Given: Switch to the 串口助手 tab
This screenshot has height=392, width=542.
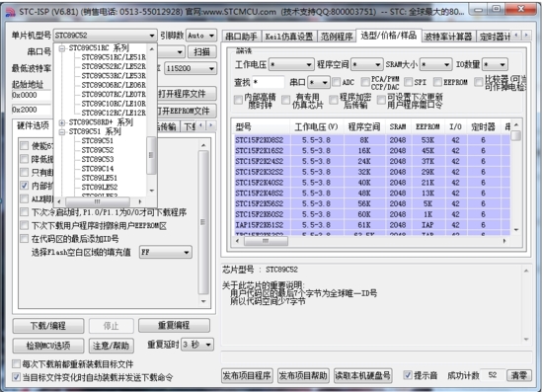Looking at the screenshot, I should (x=241, y=37).
